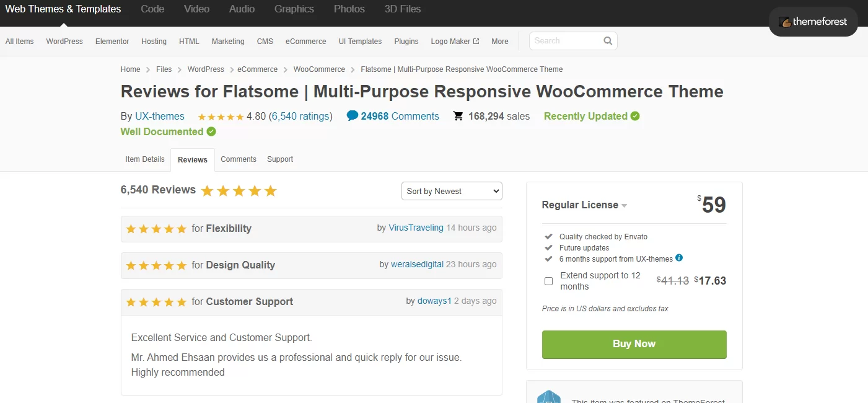Open the Video marketplace menu

pyautogui.click(x=197, y=9)
